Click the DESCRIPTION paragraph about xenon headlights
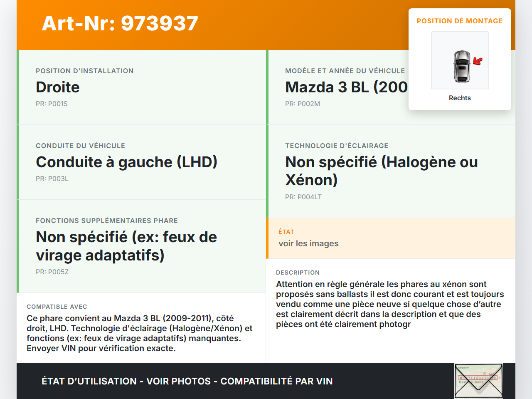Viewport: 532px width, 399px height. tap(389, 304)
